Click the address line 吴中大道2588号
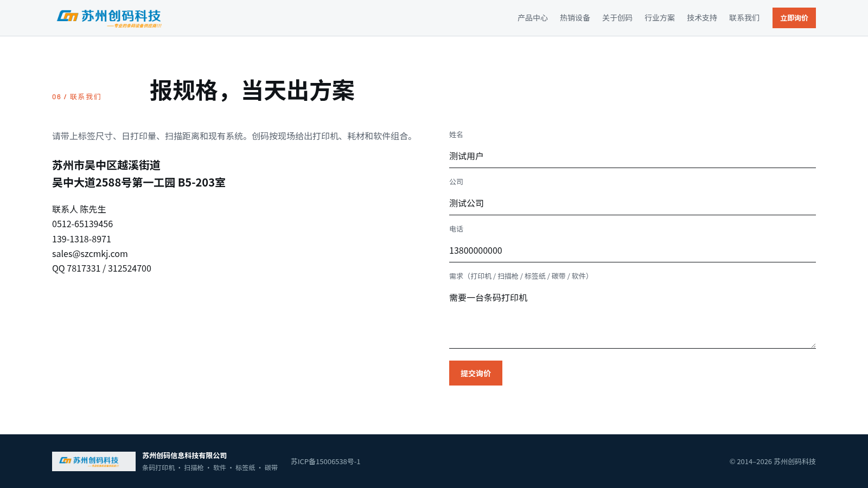This screenshot has width=868, height=488. [x=139, y=183]
